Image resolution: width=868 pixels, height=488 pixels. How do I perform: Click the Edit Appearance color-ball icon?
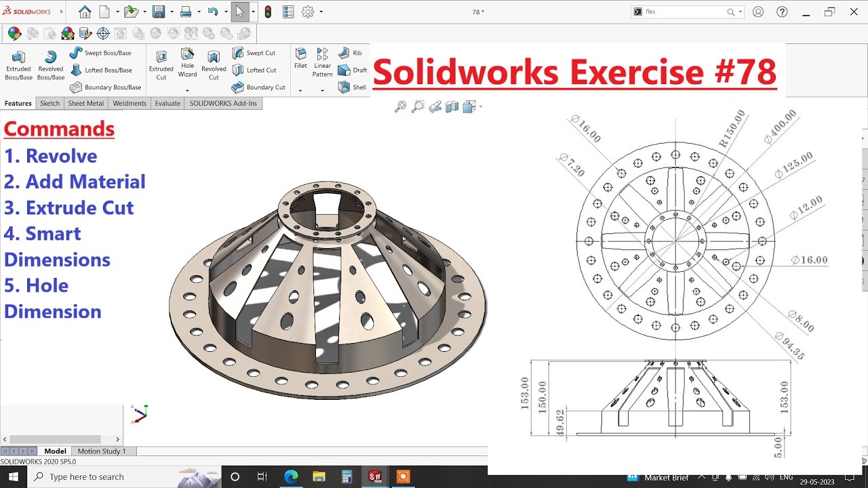tap(14, 33)
